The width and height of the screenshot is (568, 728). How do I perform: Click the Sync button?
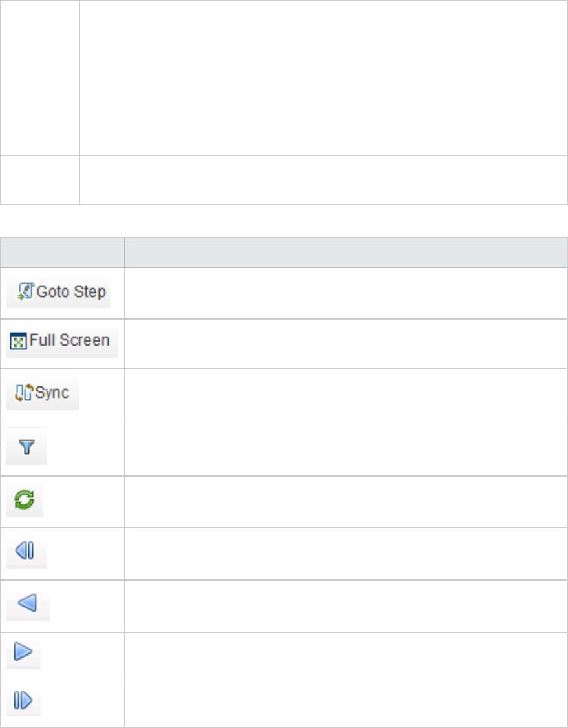pyautogui.click(x=43, y=393)
